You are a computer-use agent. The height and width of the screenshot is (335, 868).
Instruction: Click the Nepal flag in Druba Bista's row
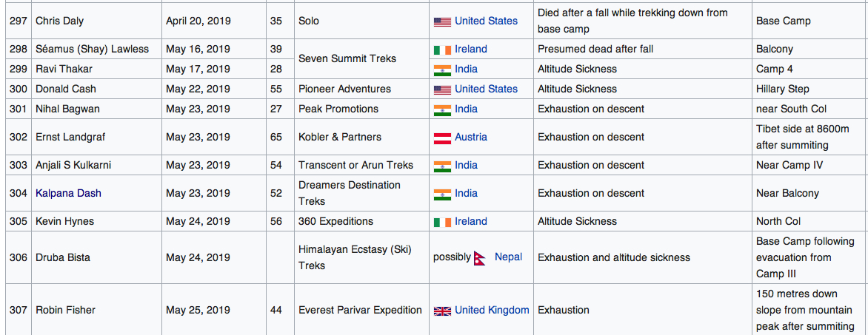[x=479, y=257]
